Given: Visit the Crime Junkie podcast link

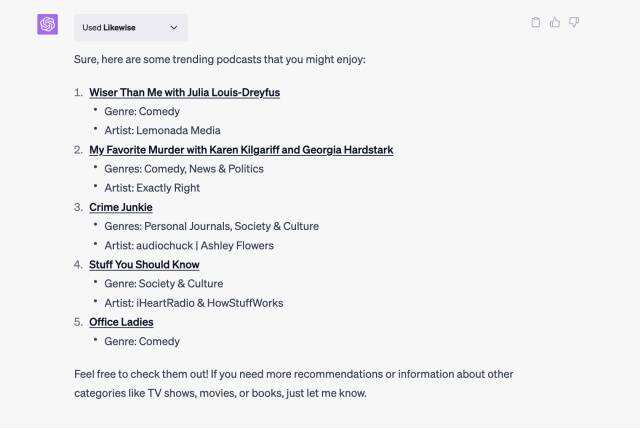Looking at the screenshot, I should click(121, 207).
